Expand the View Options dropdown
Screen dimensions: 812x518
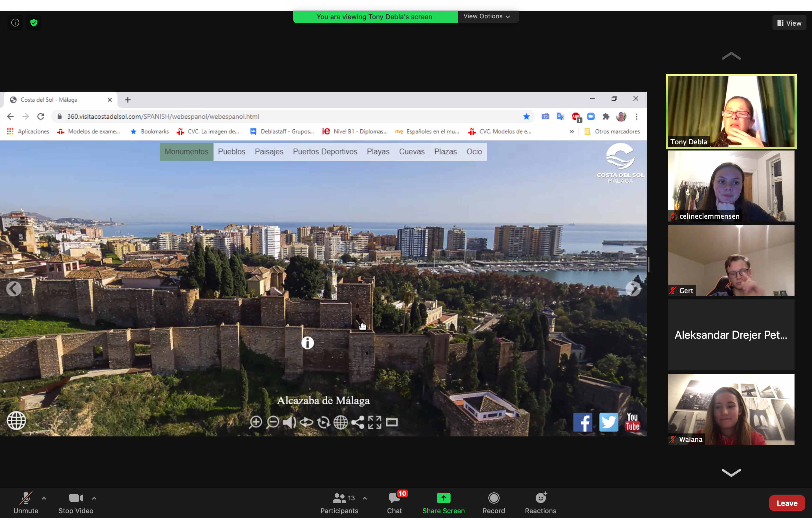tap(487, 16)
